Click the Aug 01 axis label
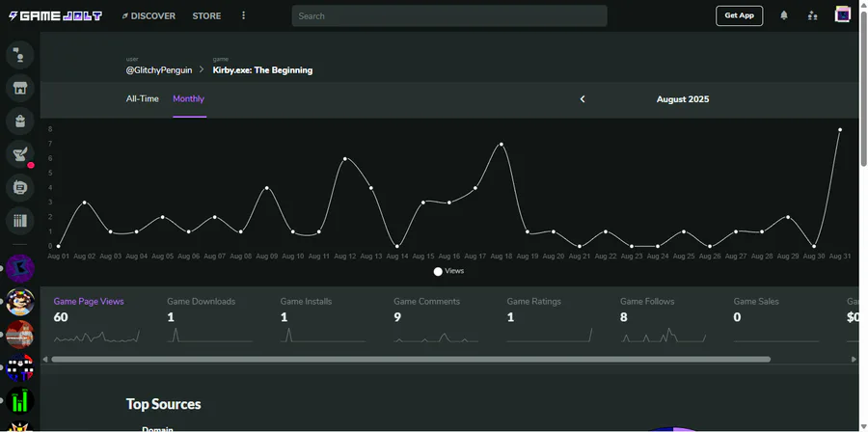 point(58,256)
